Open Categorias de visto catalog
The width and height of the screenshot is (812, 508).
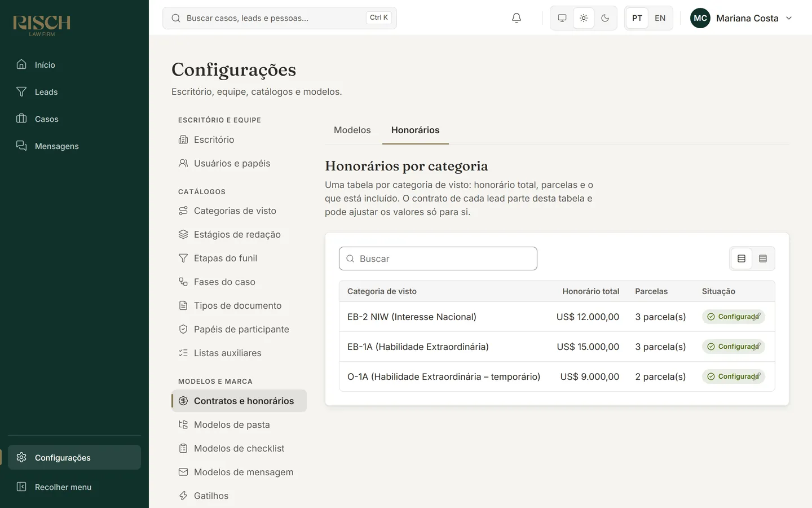239,211
